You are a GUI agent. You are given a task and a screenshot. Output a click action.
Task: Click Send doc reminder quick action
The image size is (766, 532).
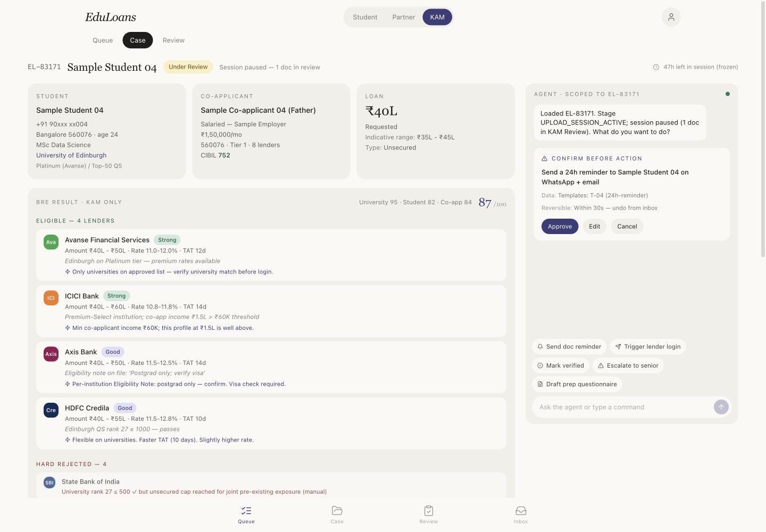click(x=569, y=347)
